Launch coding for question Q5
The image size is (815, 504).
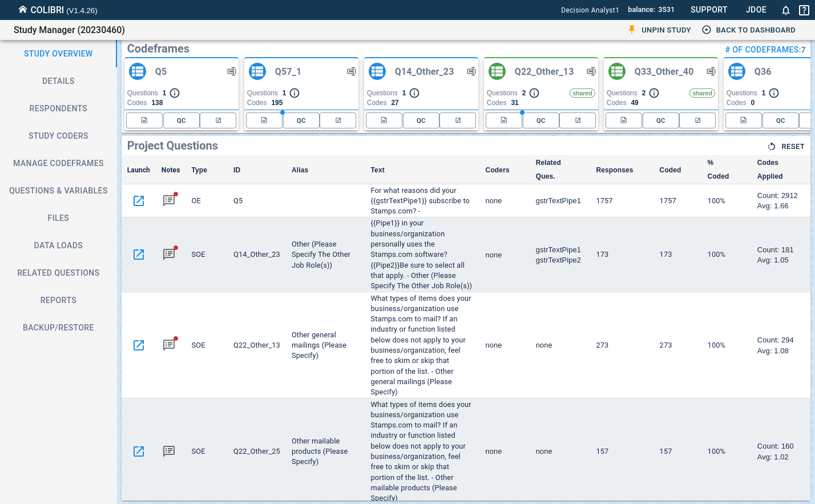point(139,201)
